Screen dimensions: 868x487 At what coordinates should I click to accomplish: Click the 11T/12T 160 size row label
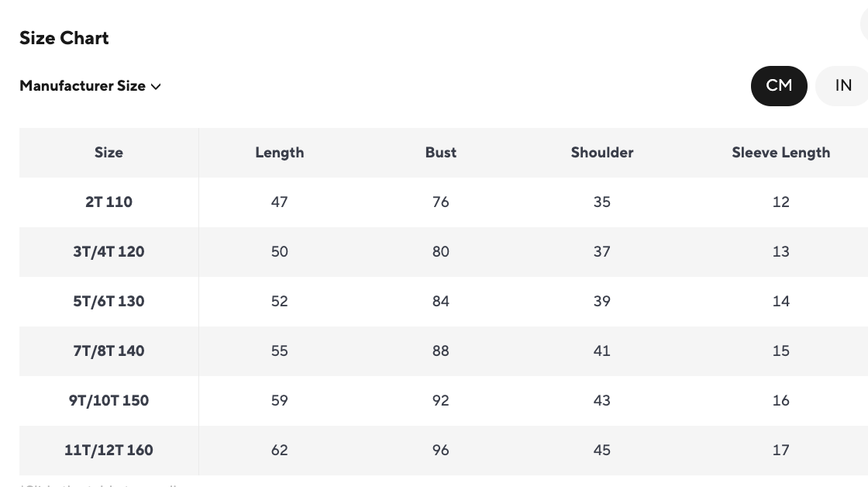108,451
